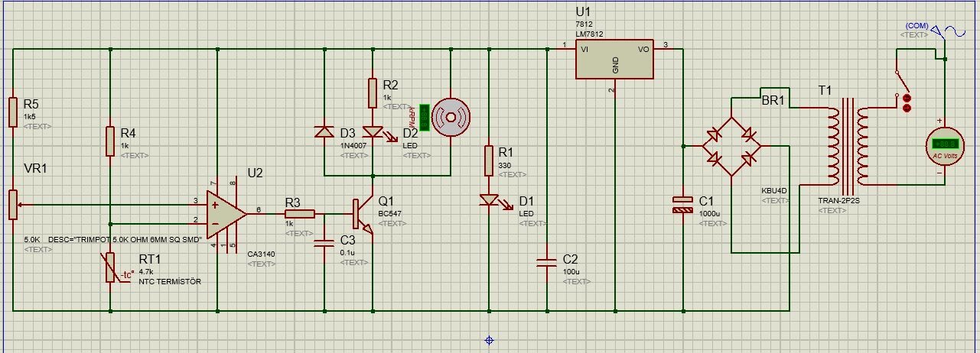
Task: Click the 100u value of C2
Action: coord(571,272)
